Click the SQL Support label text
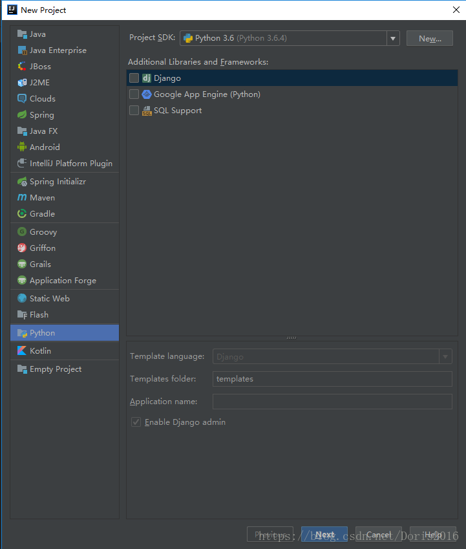The width and height of the screenshot is (466, 549). coord(178,110)
